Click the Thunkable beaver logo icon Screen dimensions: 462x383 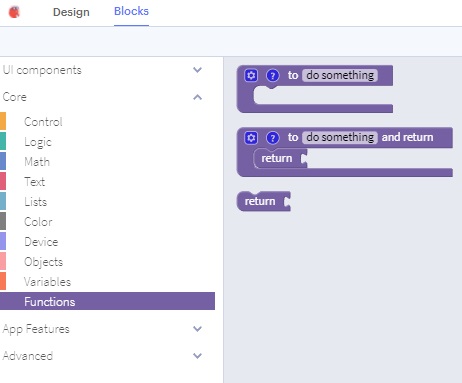14,12
